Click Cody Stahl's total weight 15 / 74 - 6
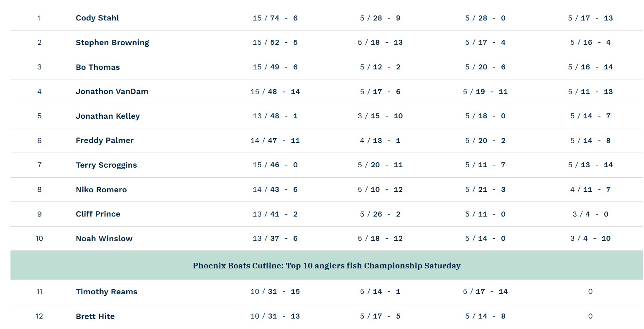The height and width of the screenshot is (329, 644). (x=275, y=18)
